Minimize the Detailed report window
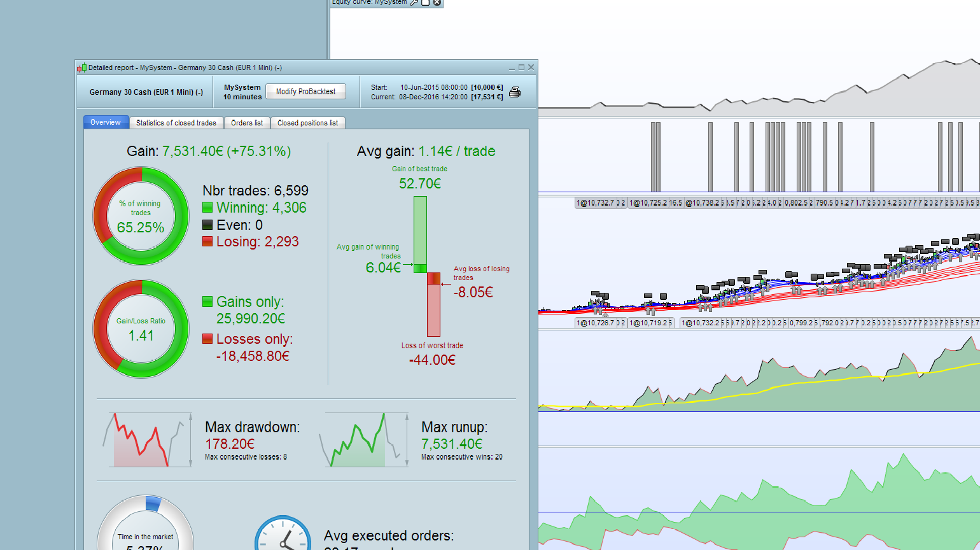 pyautogui.click(x=512, y=67)
